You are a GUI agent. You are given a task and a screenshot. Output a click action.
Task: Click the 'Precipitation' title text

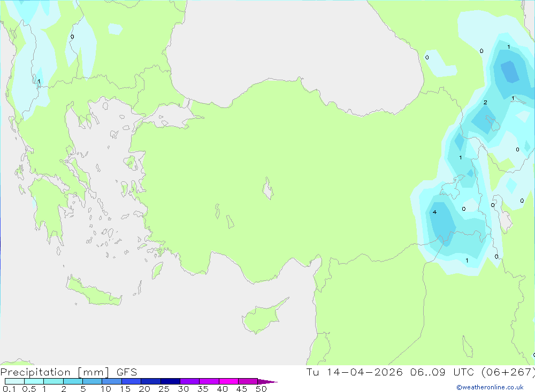click(35, 372)
